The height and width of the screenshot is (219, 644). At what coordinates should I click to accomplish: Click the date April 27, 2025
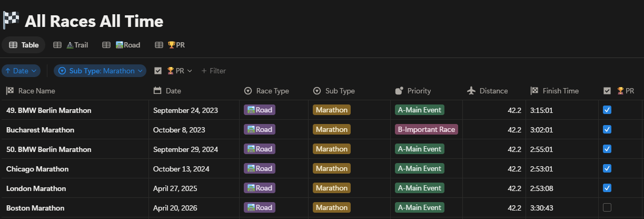(x=175, y=188)
